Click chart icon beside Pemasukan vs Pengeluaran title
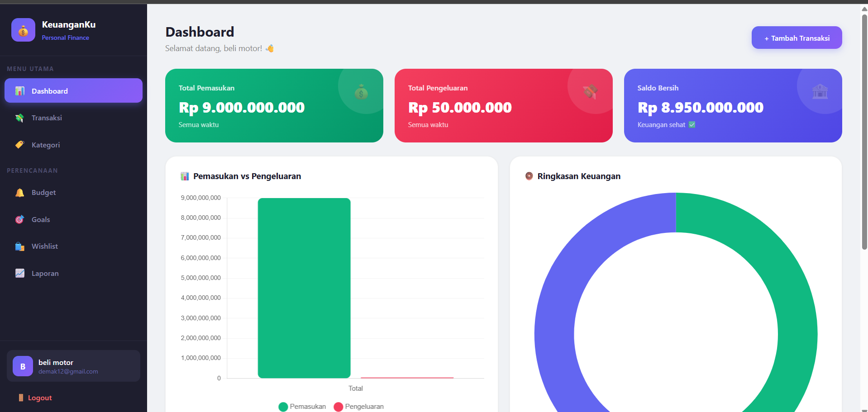The image size is (868, 412). pyautogui.click(x=185, y=176)
